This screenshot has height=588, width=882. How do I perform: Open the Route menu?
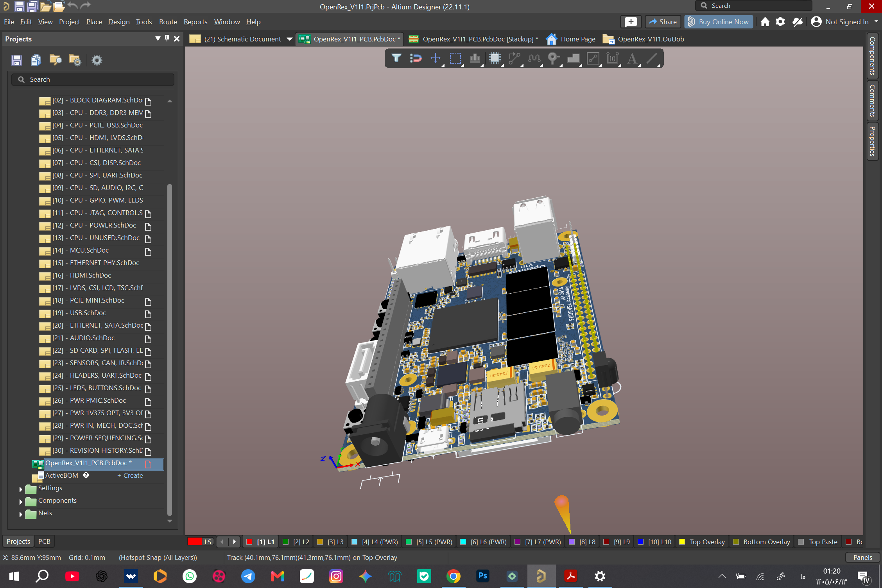(x=168, y=22)
